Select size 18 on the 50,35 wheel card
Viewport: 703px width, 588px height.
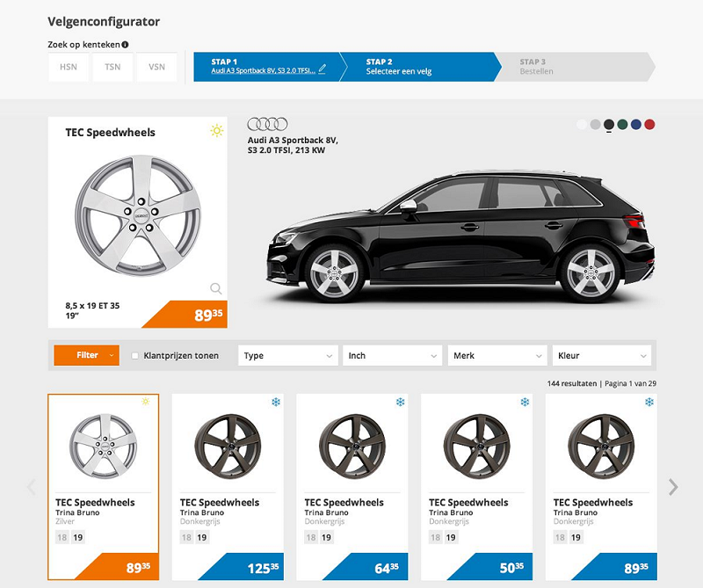435,537
